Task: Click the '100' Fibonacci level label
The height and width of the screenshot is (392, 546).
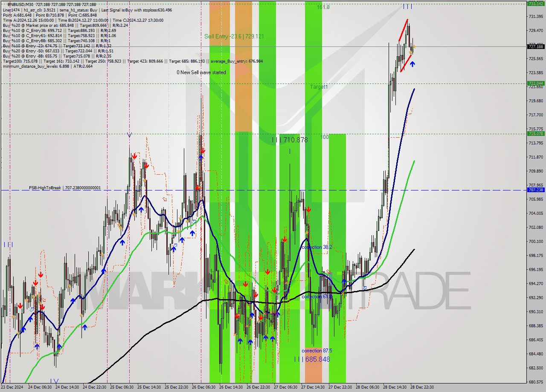Action: (325, 137)
